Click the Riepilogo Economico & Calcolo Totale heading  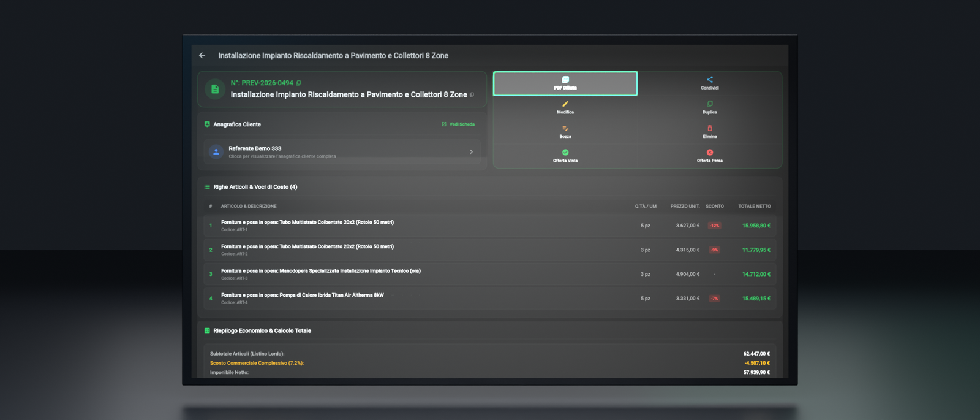[x=262, y=330]
